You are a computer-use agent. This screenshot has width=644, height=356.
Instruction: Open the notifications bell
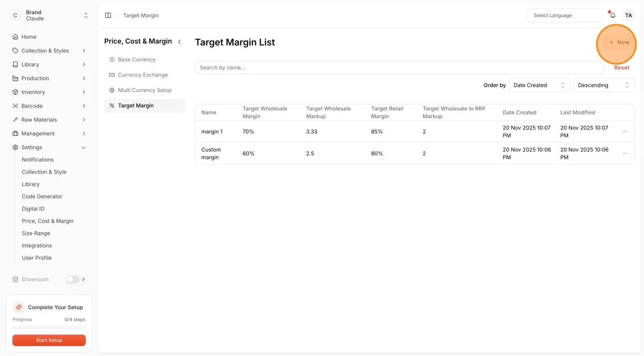tap(612, 15)
